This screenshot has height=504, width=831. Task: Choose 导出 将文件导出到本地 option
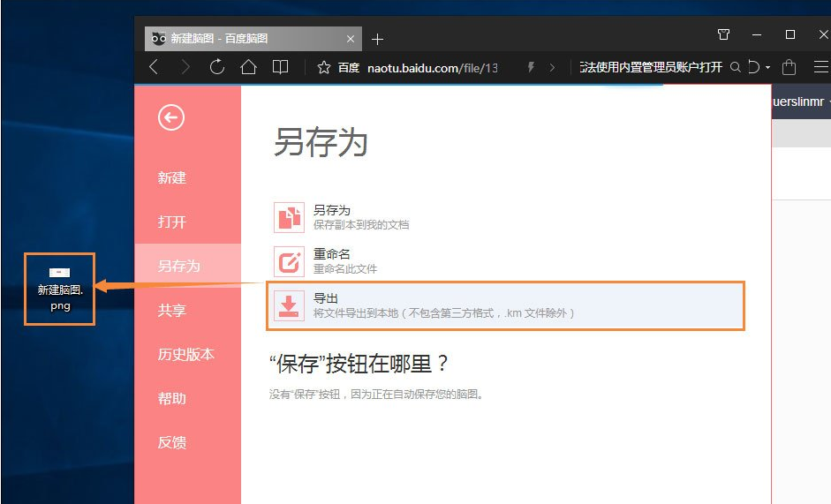(506, 305)
